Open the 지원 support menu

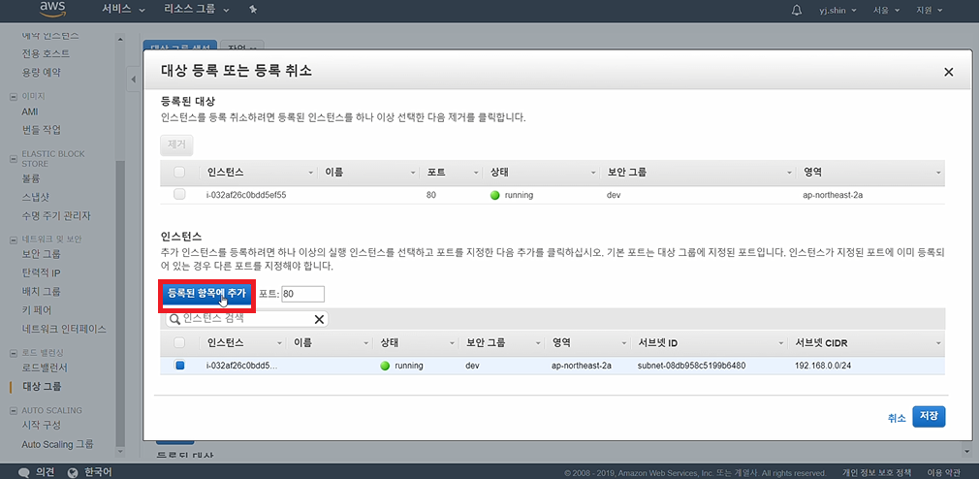pos(928,10)
